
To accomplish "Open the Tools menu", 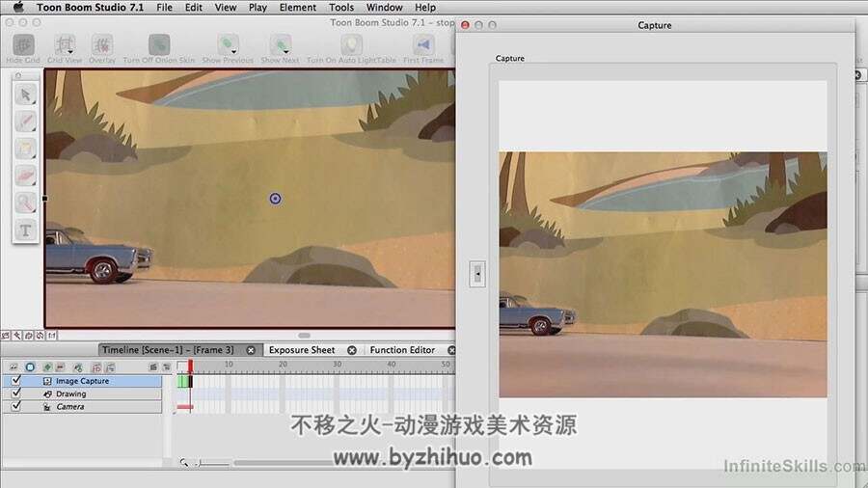I will (341, 7).
